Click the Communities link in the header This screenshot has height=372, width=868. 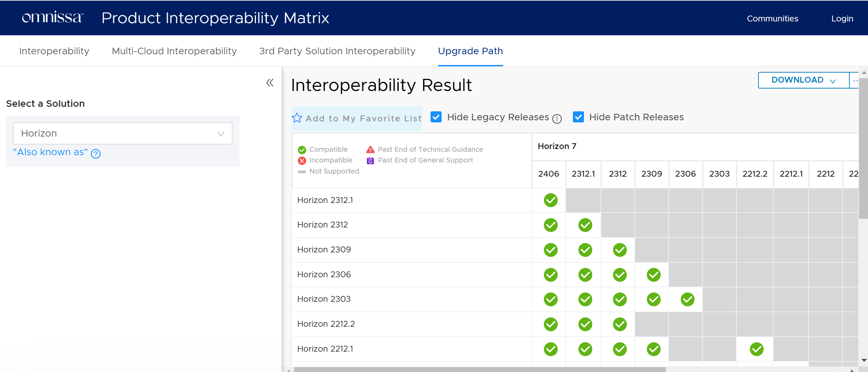(772, 18)
